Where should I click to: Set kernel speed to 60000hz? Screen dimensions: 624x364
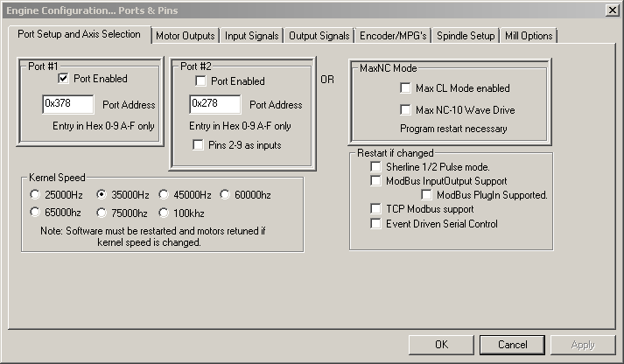tap(225, 194)
